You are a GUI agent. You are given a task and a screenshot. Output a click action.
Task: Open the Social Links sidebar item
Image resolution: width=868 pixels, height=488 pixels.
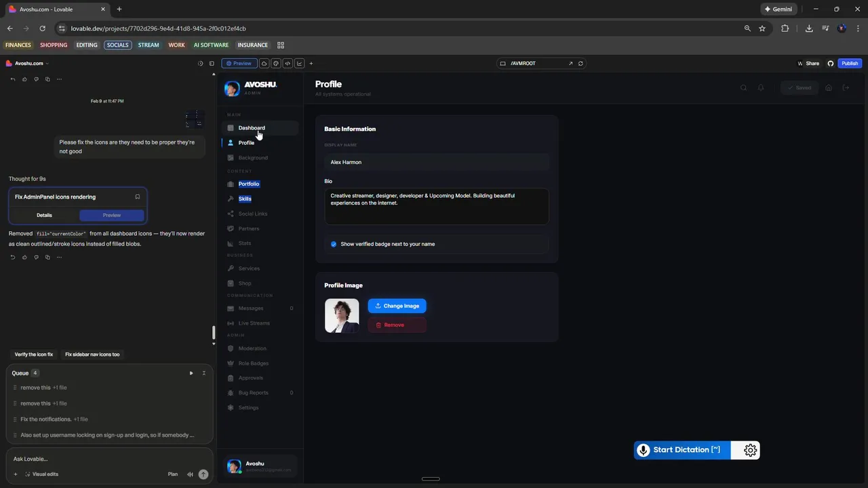click(260, 213)
